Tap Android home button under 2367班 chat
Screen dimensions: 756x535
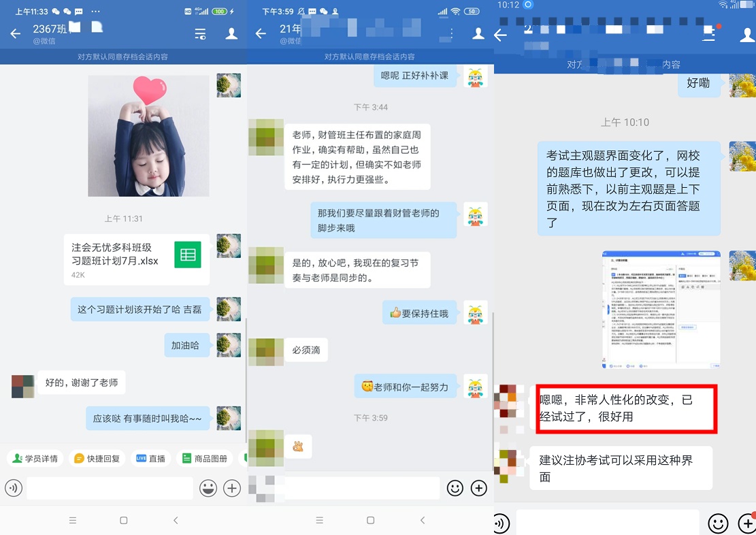123,520
